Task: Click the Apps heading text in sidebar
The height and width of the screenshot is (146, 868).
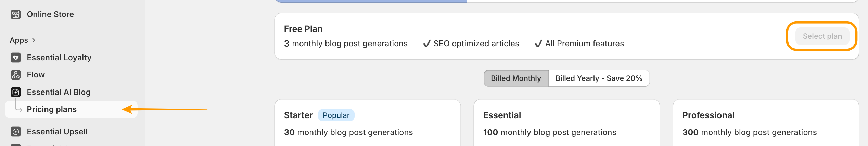Action: coord(19,40)
